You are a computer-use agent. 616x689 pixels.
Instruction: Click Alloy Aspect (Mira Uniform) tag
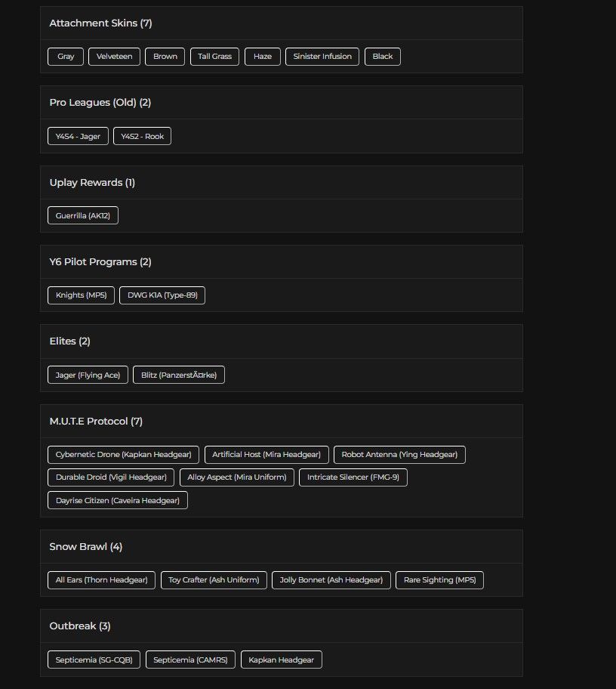click(237, 477)
